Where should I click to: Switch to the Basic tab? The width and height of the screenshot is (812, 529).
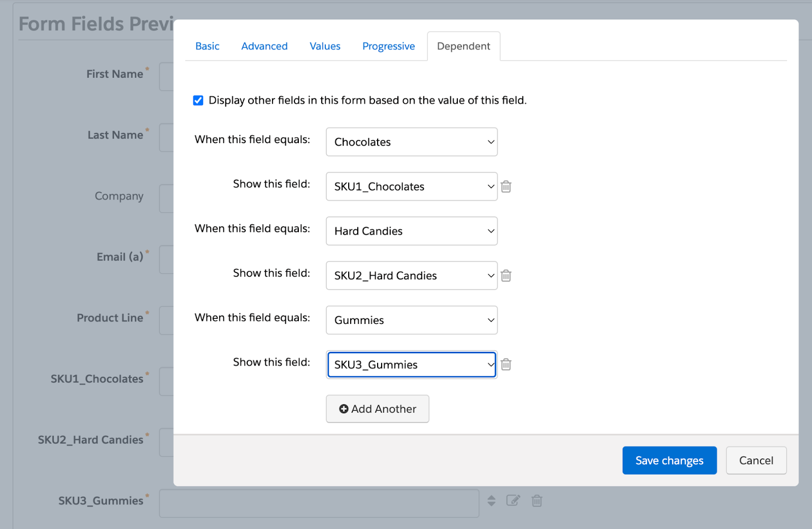pos(207,46)
